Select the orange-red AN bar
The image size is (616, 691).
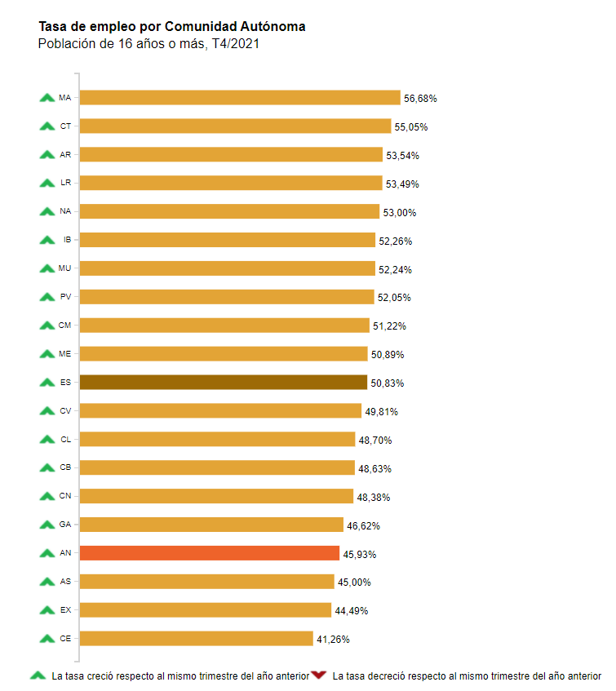pyautogui.click(x=210, y=553)
